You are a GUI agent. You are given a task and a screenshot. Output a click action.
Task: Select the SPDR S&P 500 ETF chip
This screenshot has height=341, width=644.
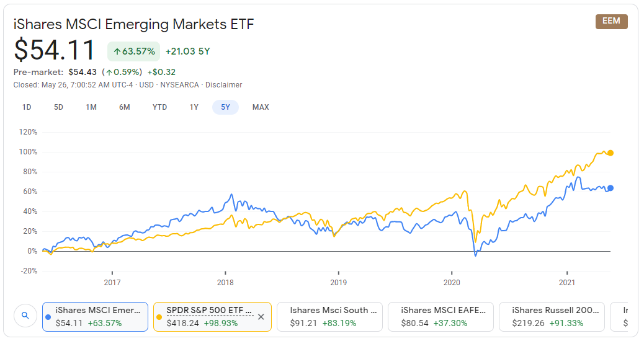click(212, 317)
